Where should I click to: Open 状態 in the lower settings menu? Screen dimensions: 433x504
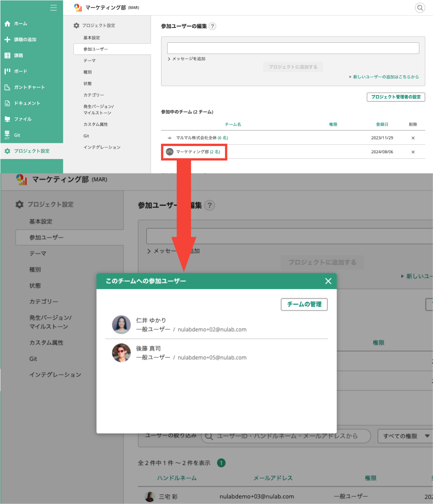pyautogui.click(x=35, y=286)
